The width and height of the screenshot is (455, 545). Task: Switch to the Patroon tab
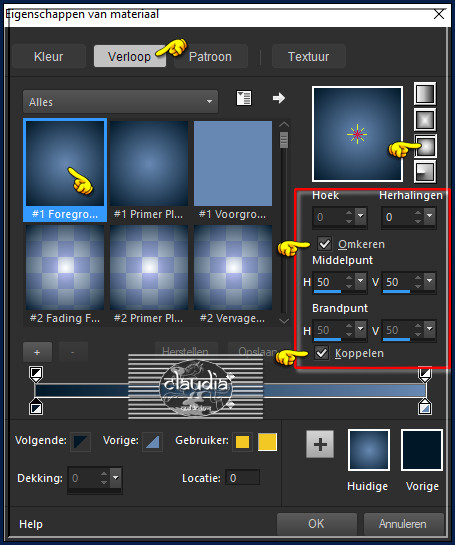tap(210, 56)
